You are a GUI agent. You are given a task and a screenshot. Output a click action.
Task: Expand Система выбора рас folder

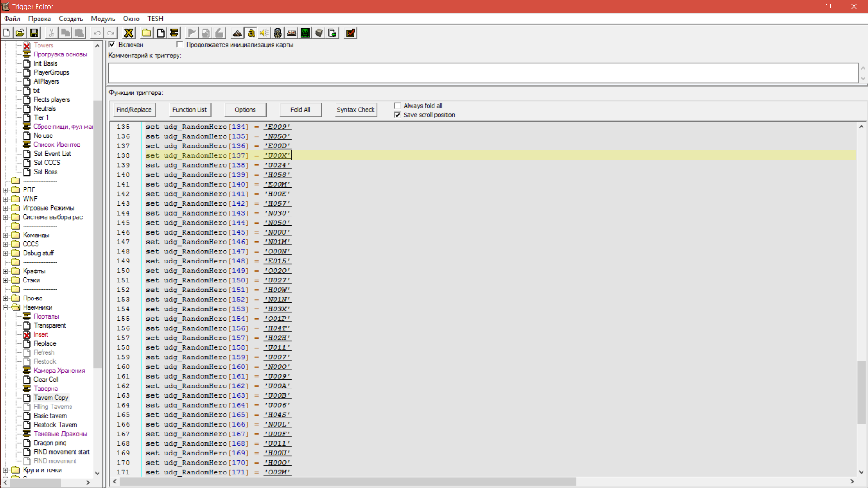[x=5, y=217]
